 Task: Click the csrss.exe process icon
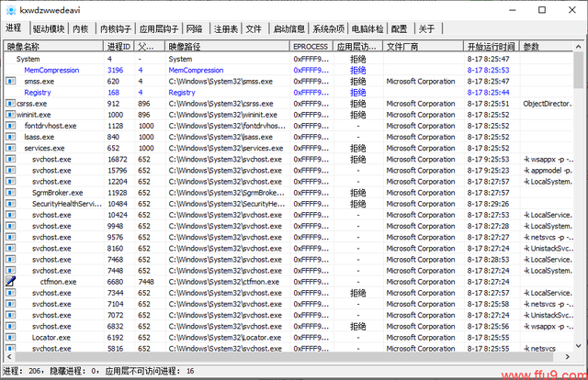coord(11,104)
